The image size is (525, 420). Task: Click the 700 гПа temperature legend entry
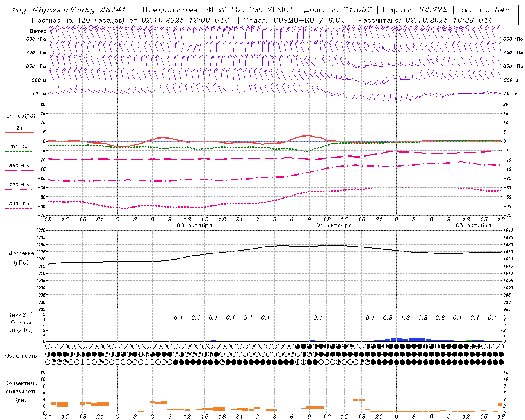click(x=19, y=185)
